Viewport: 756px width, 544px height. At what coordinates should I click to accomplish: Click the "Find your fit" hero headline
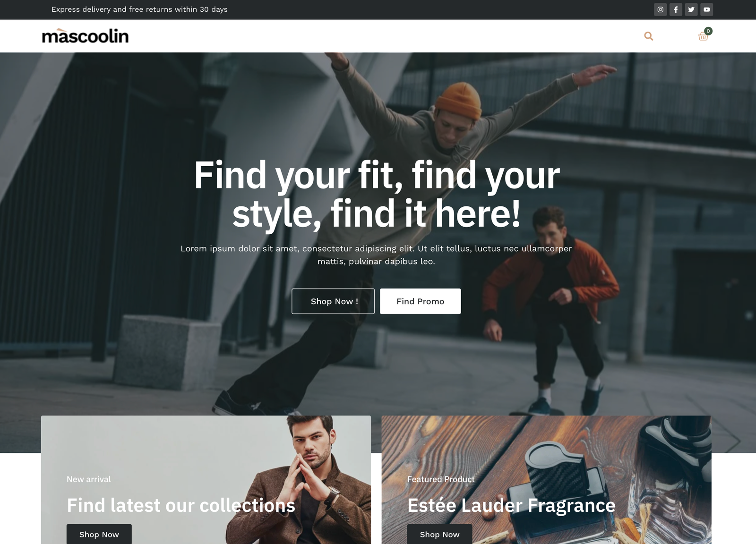377,194
